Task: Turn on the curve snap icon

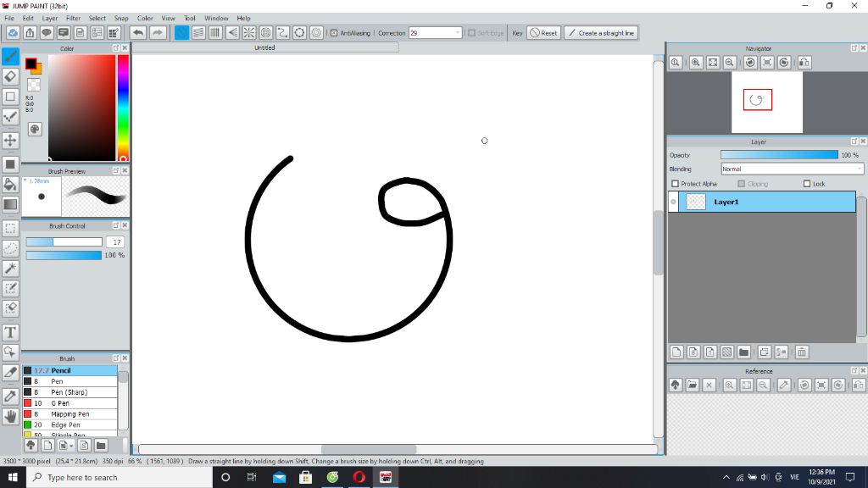Action: [283, 33]
